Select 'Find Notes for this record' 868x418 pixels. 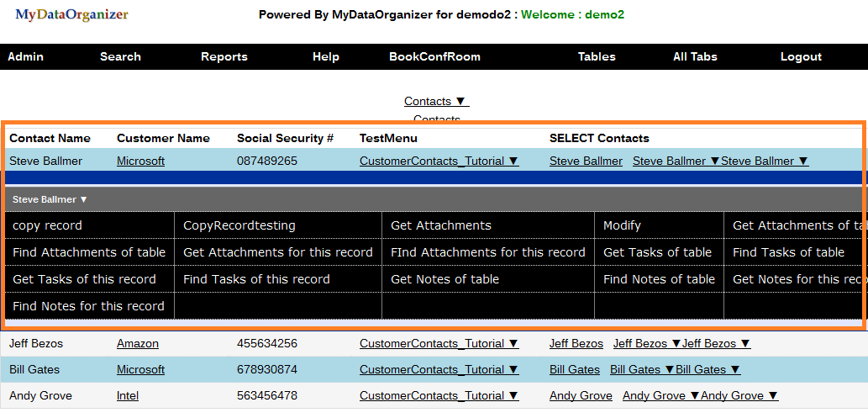point(88,306)
